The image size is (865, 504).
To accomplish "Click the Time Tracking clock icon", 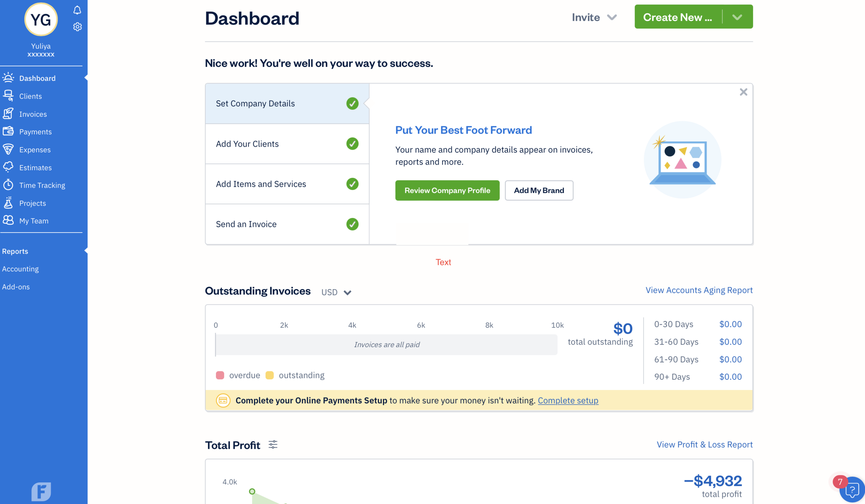I will coord(8,185).
